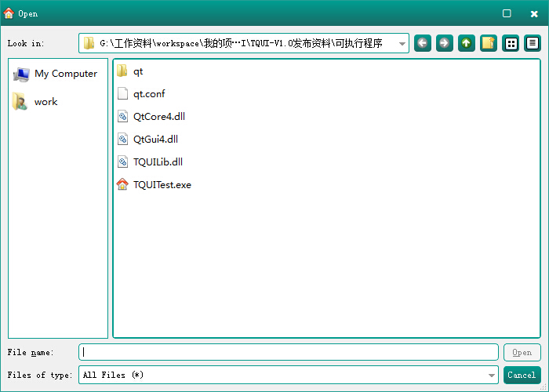Image resolution: width=549 pixels, height=392 pixels.
Task: Go back with the left arrow button
Action: pos(423,43)
